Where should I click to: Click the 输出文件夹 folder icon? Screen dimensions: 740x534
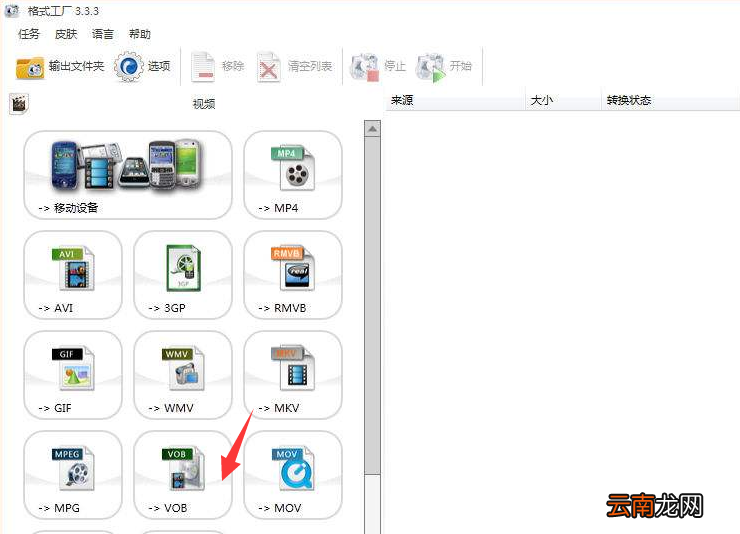(30, 67)
